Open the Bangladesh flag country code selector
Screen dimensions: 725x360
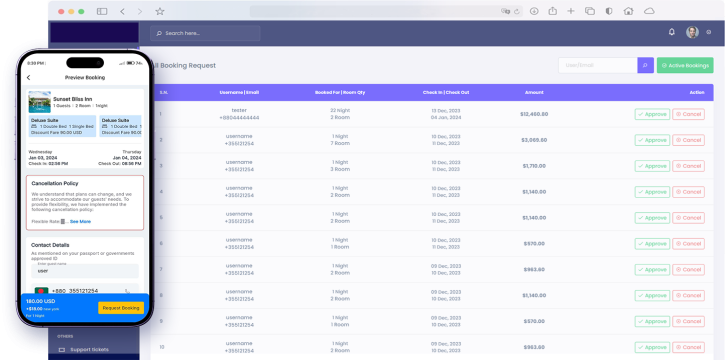(x=42, y=291)
